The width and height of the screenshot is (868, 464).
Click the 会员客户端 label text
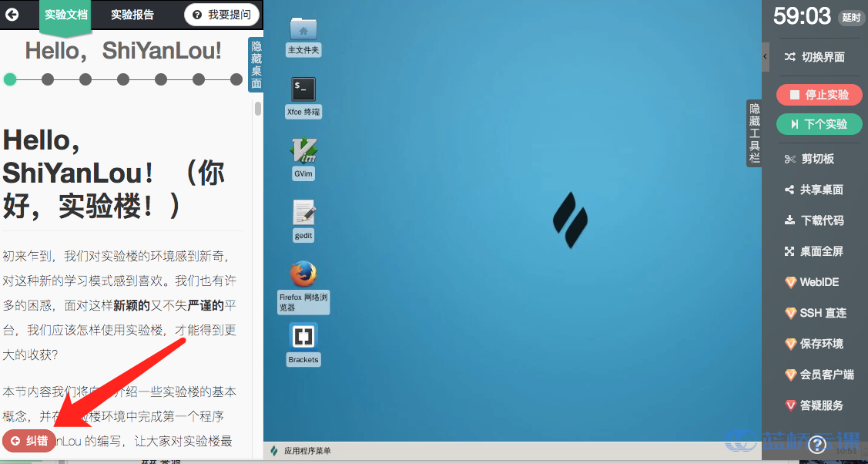coord(827,375)
